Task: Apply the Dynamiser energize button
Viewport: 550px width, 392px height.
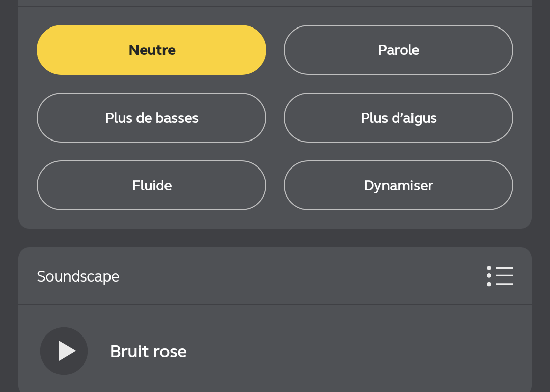Action: [398, 185]
